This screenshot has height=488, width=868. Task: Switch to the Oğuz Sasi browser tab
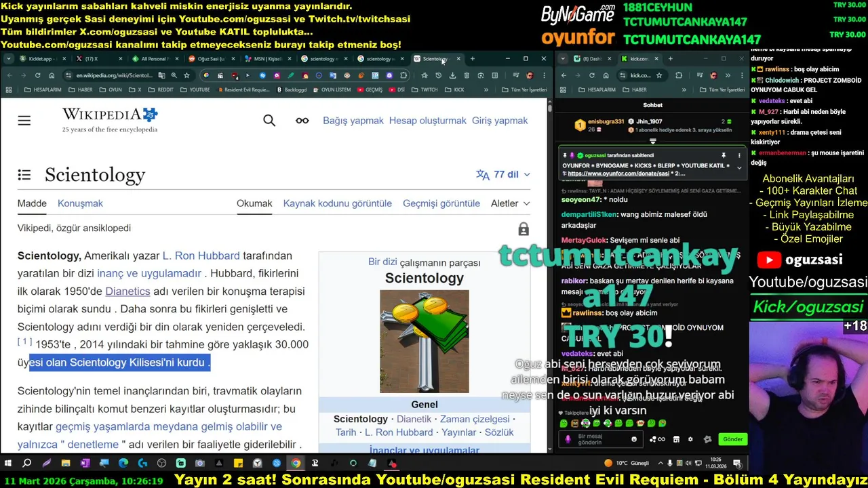(210, 59)
